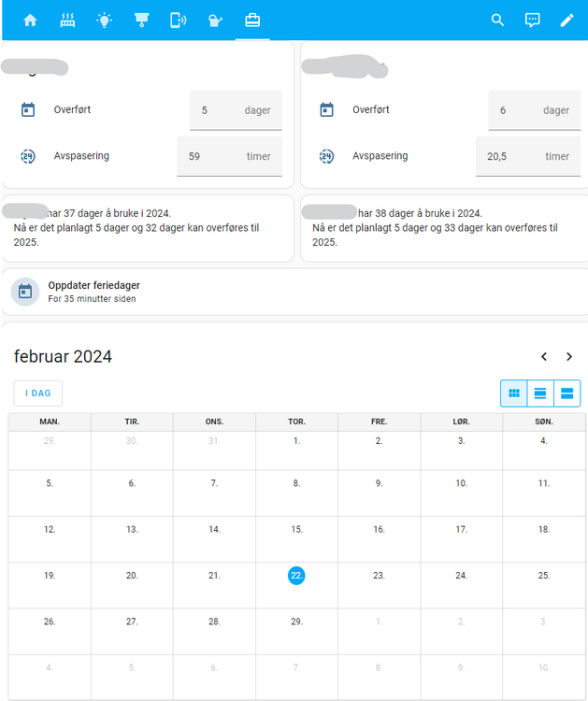Click the I DAG button
The height and width of the screenshot is (701, 588).
pos(38,393)
